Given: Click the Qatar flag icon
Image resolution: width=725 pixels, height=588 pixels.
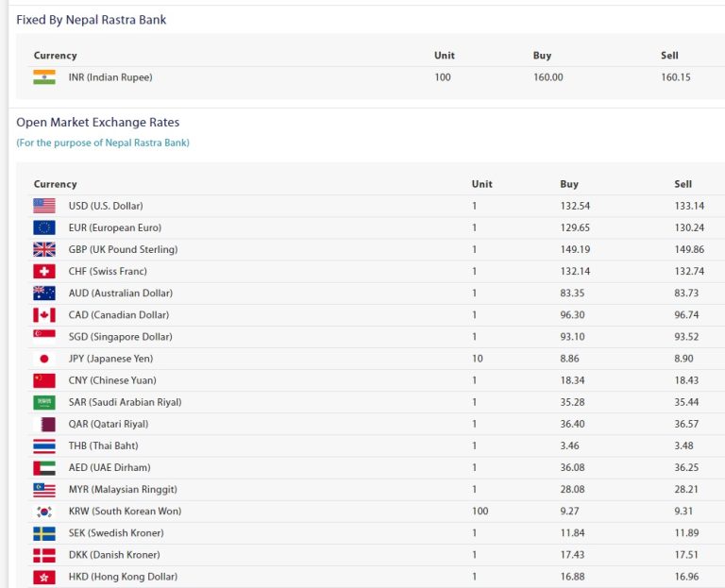Looking at the screenshot, I should [x=44, y=425].
